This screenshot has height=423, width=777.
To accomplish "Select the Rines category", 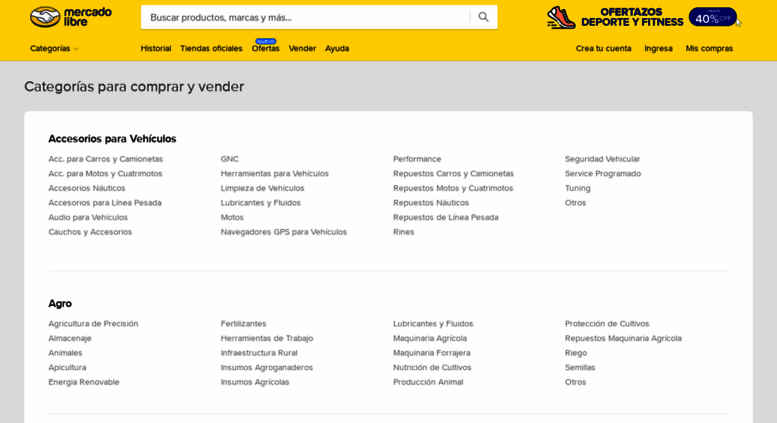I will point(403,232).
